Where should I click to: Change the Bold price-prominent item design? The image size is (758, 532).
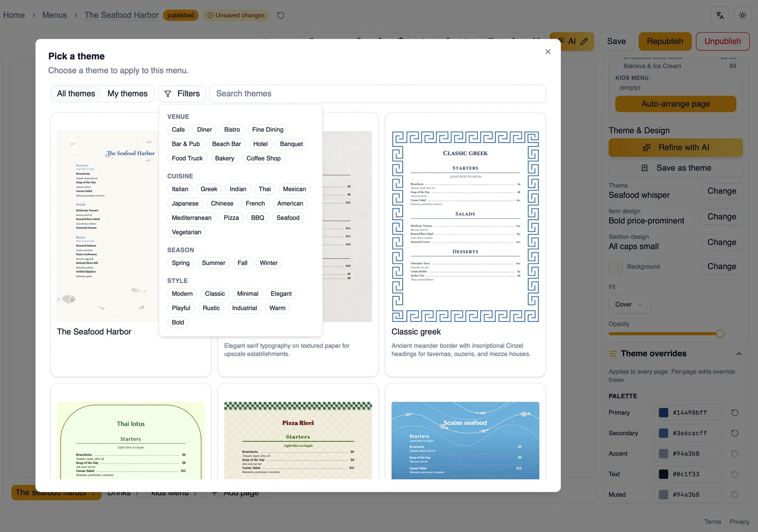[x=722, y=217]
